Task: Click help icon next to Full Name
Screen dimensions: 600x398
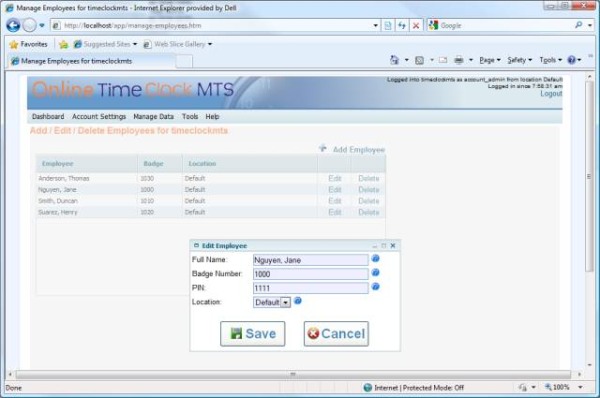Action: [x=375, y=259]
